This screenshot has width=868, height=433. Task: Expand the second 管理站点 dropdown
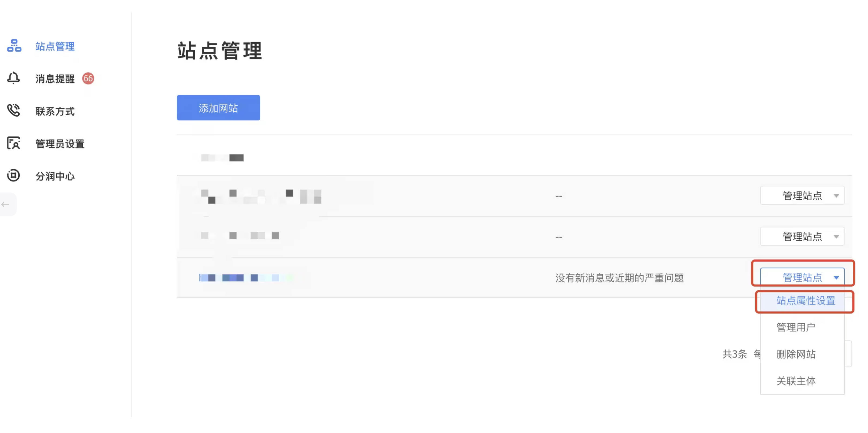tap(802, 236)
